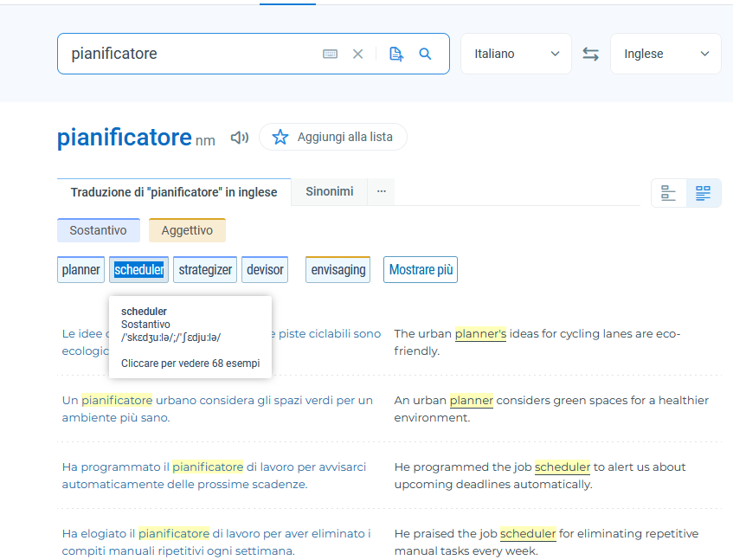Screen dimensions: 733x560
Task: Expand the three-dots more tabs menu
Action: pyautogui.click(x=381, y=191)
